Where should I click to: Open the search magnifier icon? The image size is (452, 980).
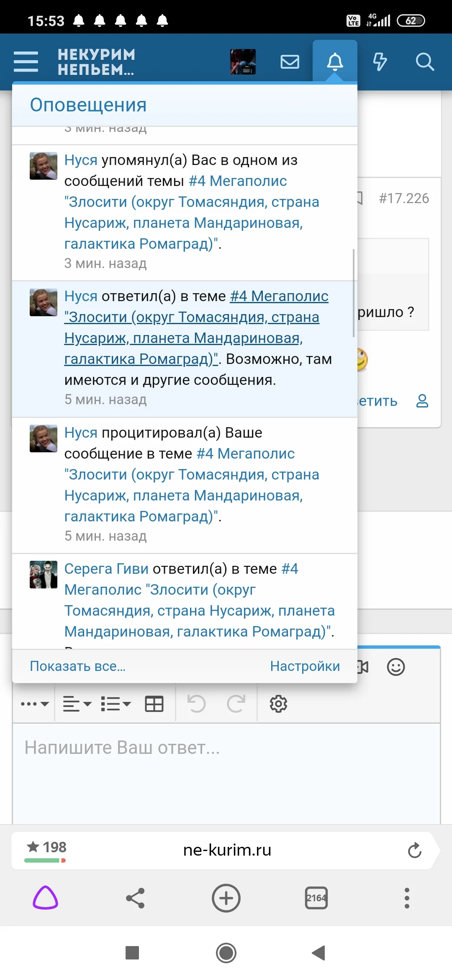pos(425,62)
